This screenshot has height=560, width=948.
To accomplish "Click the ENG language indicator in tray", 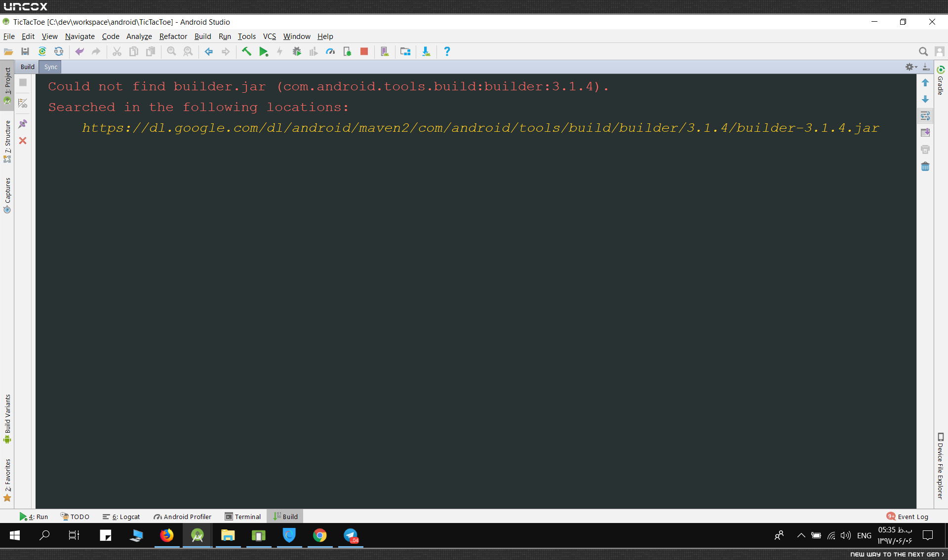I will coord(864,535).
